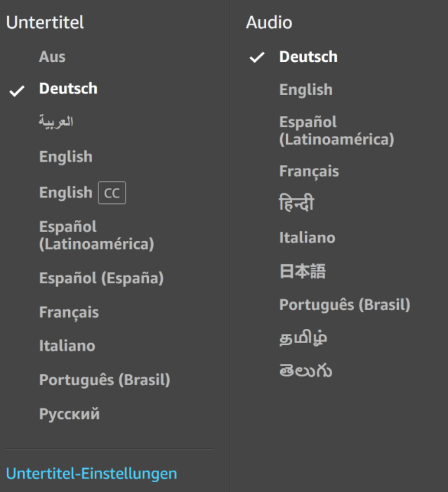448x492 pixels.
Task: Choose Tamil audio track
Action: pos(303,338)
